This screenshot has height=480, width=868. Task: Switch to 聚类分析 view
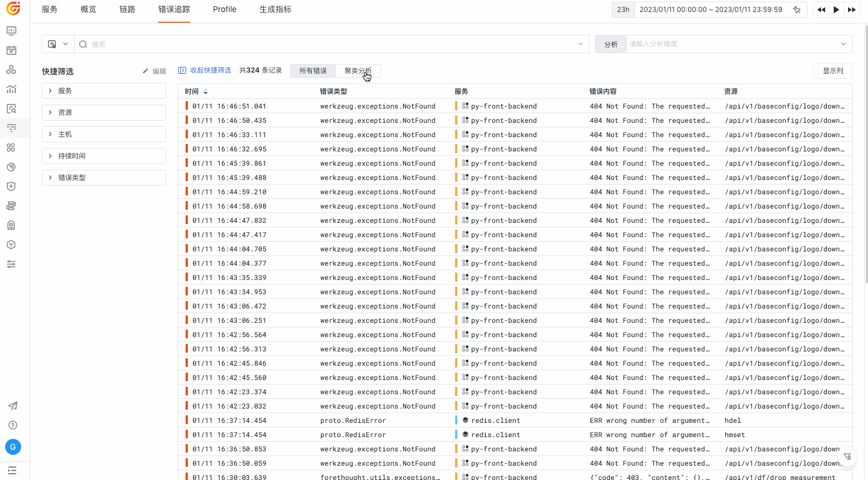pyautogui.click(x=358, y=71)
